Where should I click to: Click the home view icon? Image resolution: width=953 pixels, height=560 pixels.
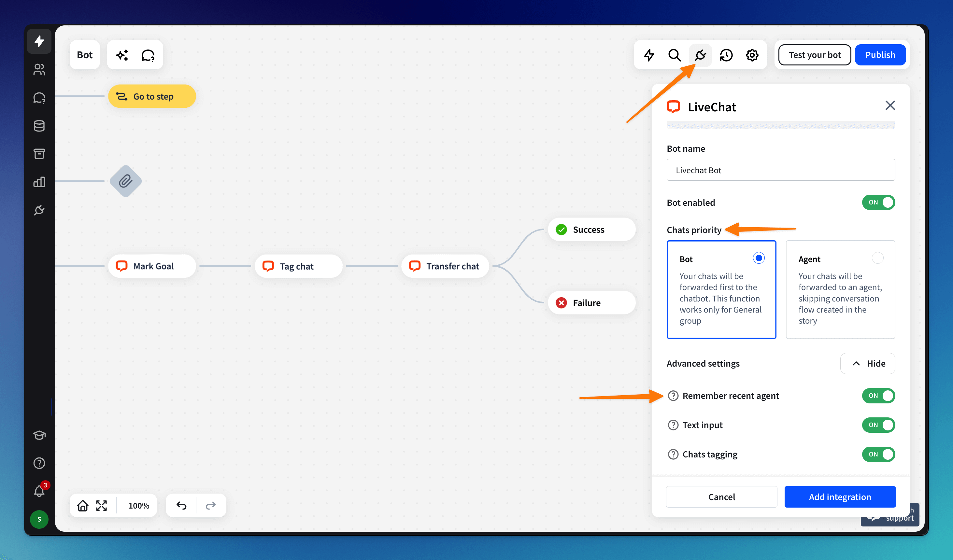tap(82, 506)
